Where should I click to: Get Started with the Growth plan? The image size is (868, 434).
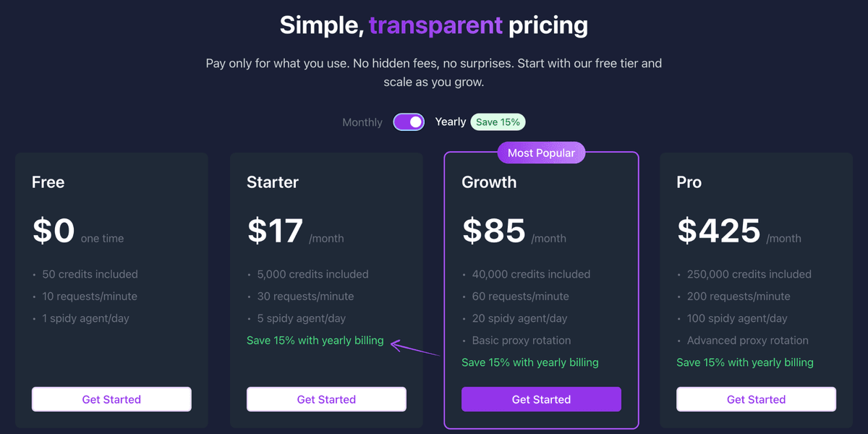click(541, 399)
